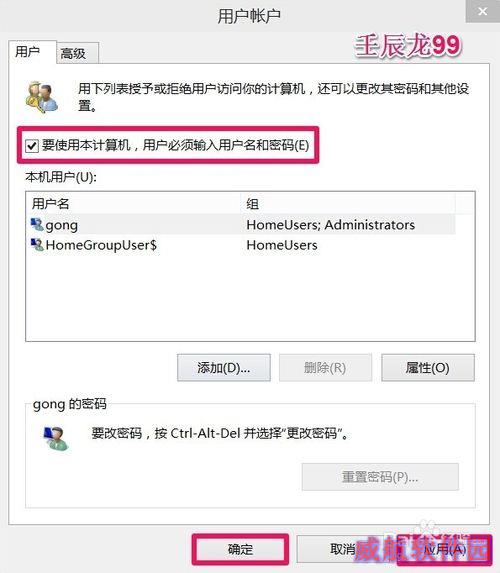Click the user accounts icon beside description
Screen dimensions: 500x573
coord(42,97)
